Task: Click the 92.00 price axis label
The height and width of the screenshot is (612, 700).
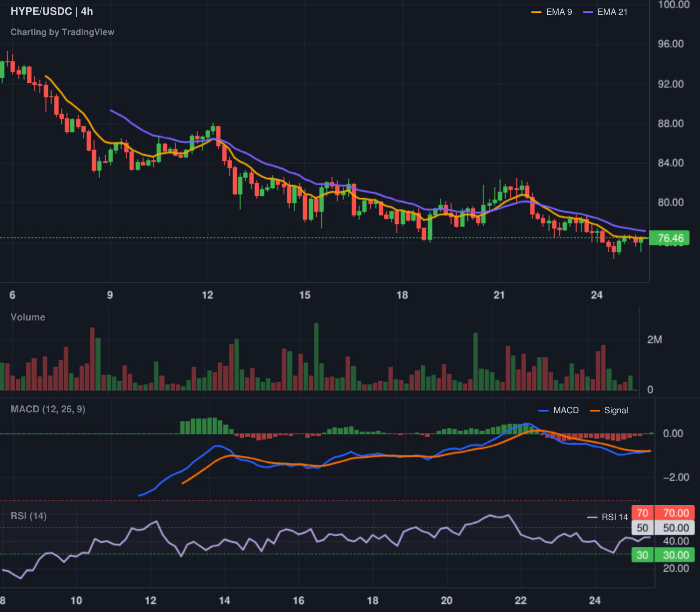Action: click(671, 84)
